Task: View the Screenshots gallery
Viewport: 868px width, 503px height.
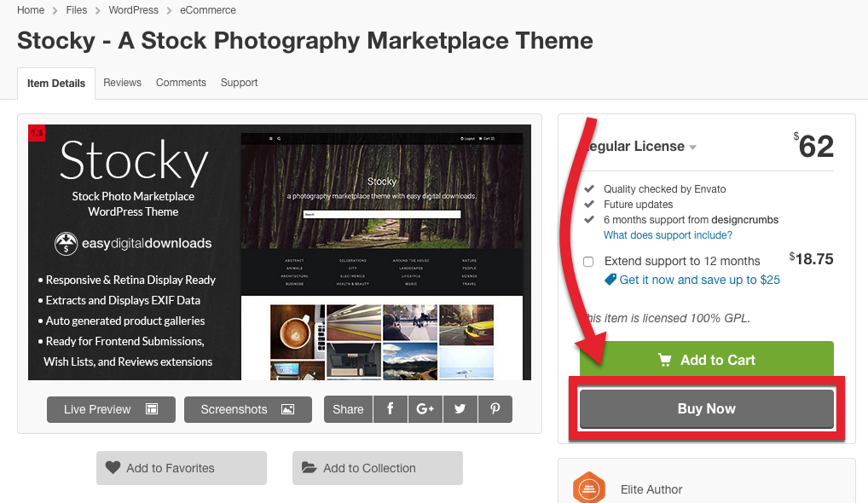Action: 248,409
